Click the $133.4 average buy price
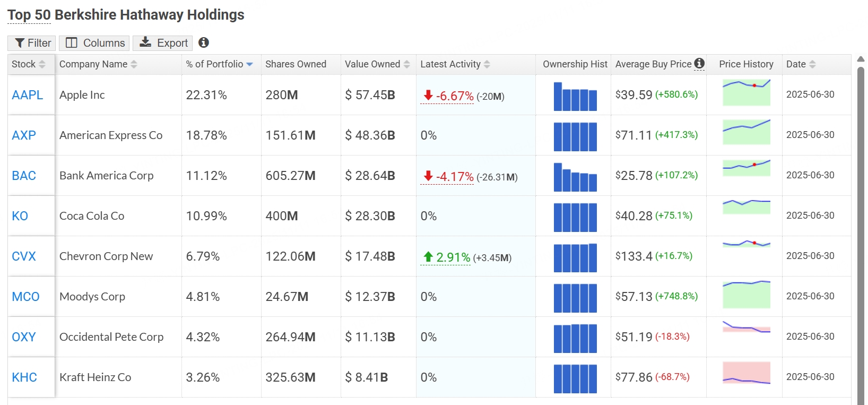Image resolution: width=868 pixels, height=405 pixels. pos(634,256)
